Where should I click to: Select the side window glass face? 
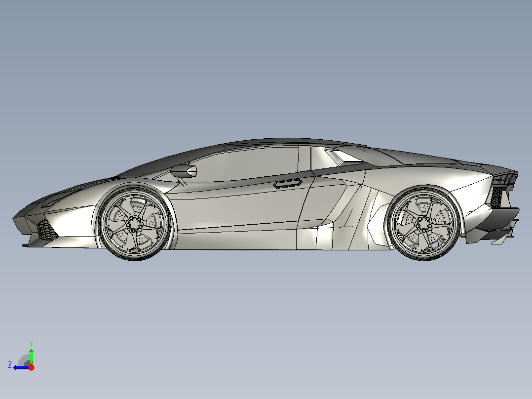tap(248, 164)
